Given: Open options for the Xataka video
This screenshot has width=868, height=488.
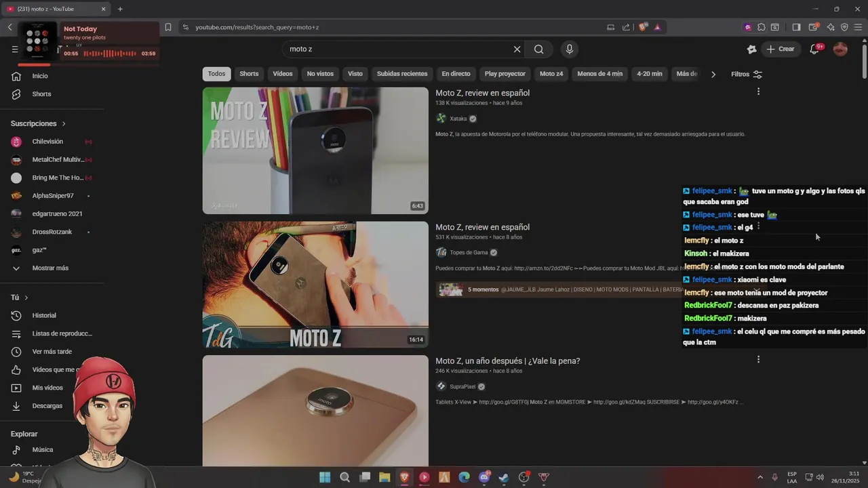Looking at the screenshot, I should pos(758,91).
